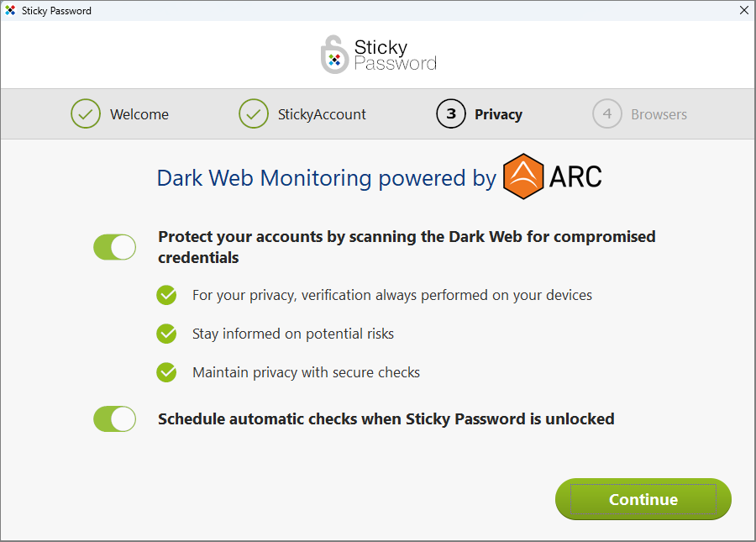Turn off scheduled automatic checks
Screen dimensions: 756x542
pyautogui.click(x=114, y=418)
